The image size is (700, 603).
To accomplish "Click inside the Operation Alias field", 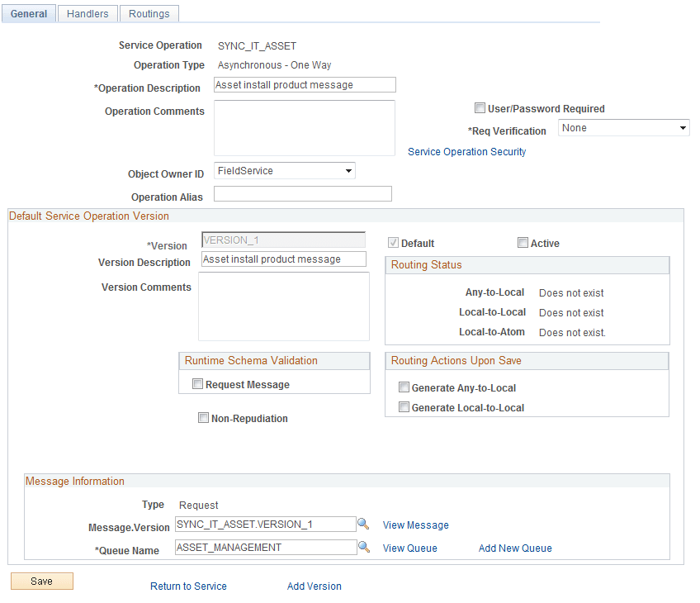I will pos(302,193).
